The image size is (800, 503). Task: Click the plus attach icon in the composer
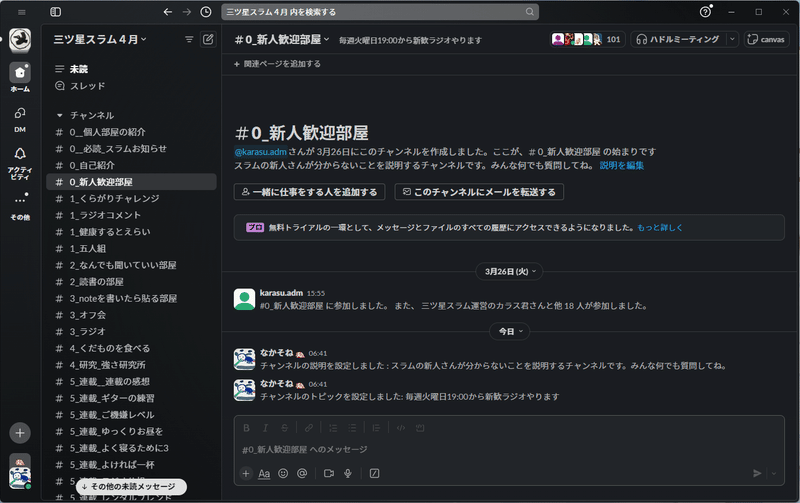[246, 473]
